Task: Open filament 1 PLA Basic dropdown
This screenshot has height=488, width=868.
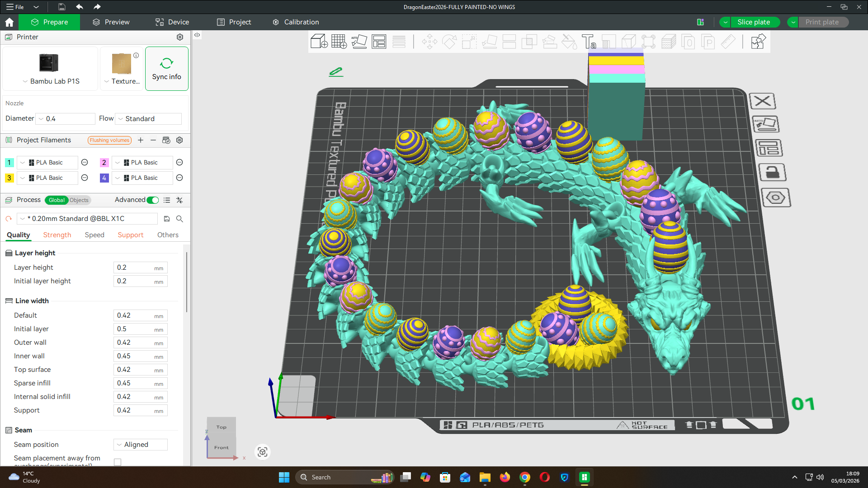Action: click(47, 163)
